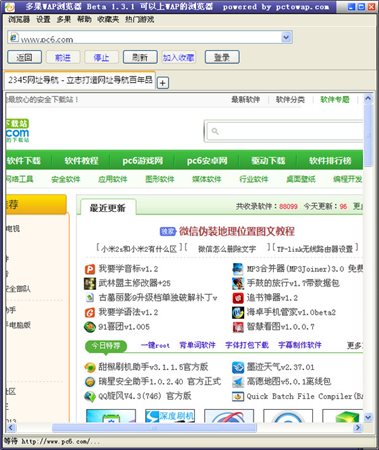Click the horizontal scrollbar thumb
The height and width of the screenshot is (450, 379).
154,427
